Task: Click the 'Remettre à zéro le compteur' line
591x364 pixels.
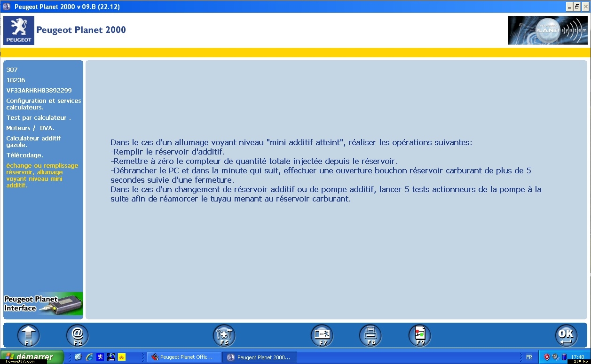Action: pyautogui.click(x=254, y=161)
